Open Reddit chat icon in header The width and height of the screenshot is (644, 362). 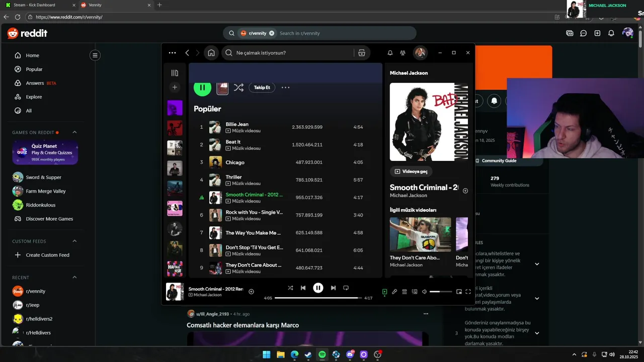pos(583,33)
